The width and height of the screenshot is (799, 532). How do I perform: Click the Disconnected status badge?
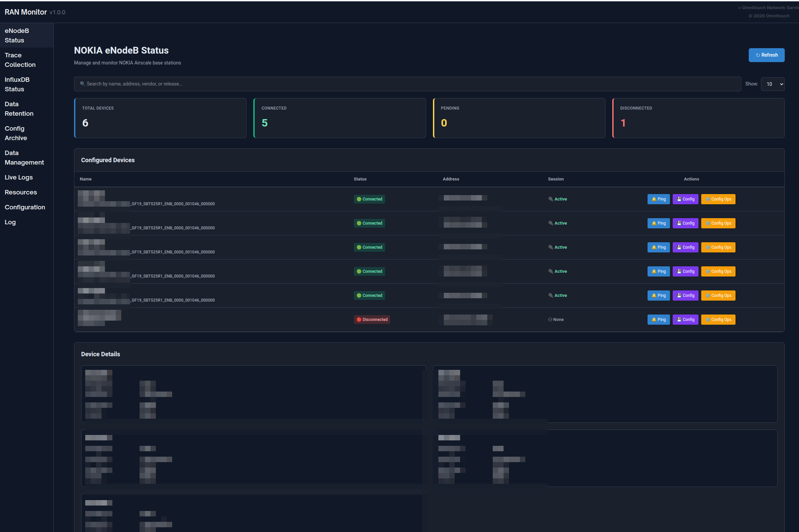pyautogui.click(x=371, y=320)
